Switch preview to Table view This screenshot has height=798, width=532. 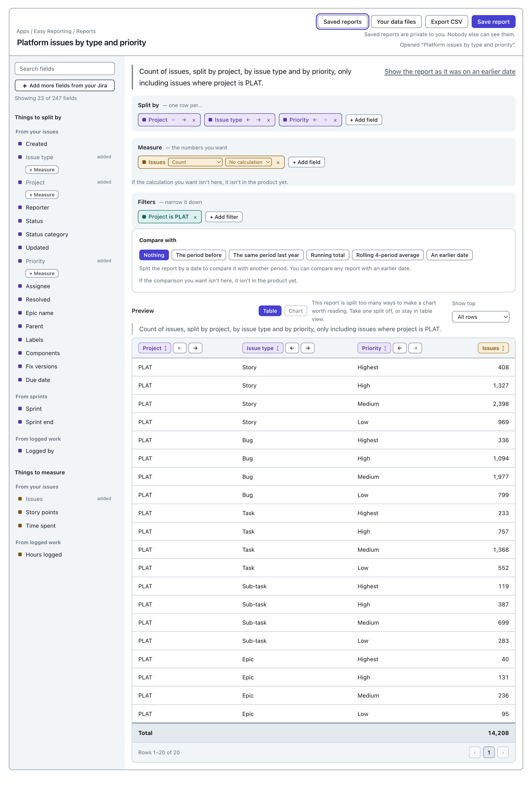[270, 311]
